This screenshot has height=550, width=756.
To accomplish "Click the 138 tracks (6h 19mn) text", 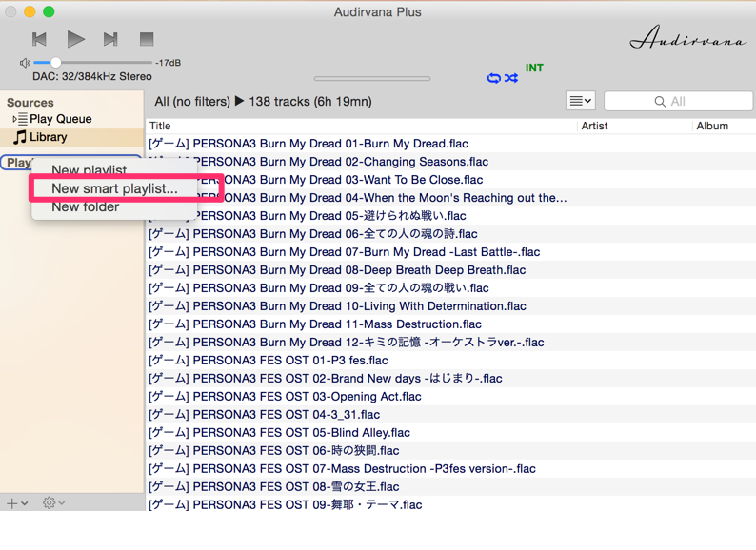I will pos(310,102).
